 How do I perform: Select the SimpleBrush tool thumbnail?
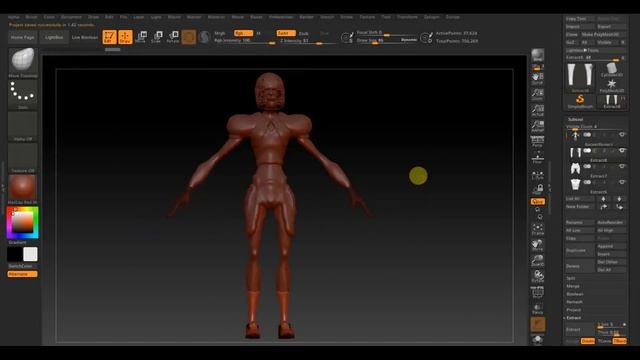coord(580,101)
